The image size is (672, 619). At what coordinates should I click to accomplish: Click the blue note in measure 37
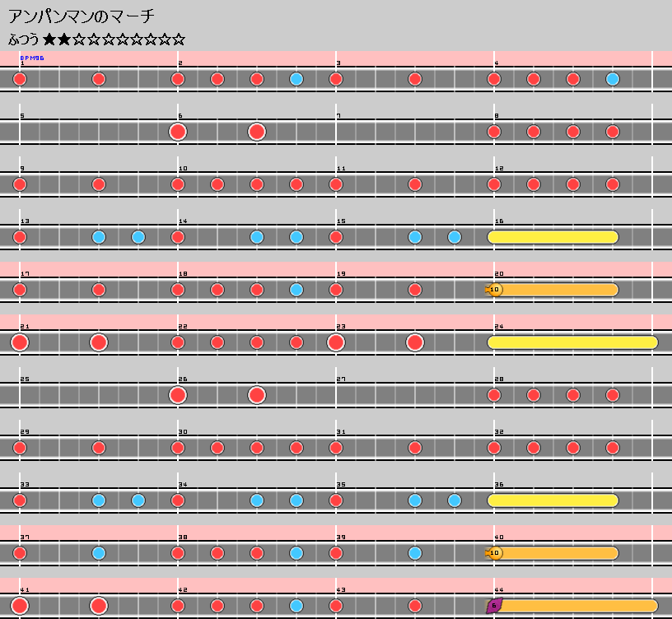point(99,553)
